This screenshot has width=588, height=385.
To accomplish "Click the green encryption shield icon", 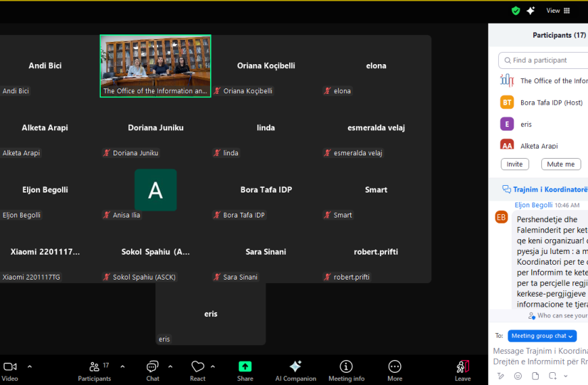I will [x=516, y=11].
